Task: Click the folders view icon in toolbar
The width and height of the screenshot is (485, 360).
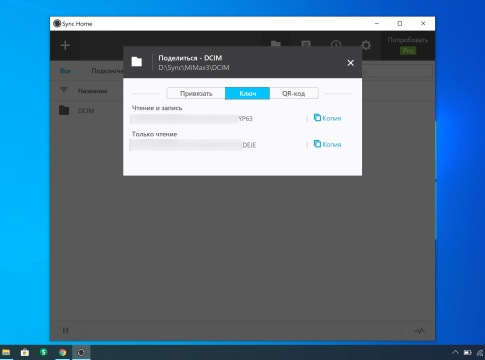Action: (276, 44)
